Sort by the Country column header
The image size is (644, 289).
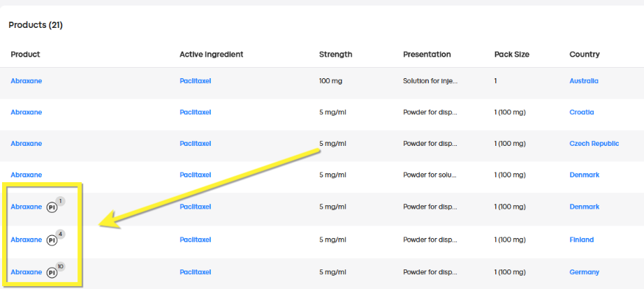[585, 54]
